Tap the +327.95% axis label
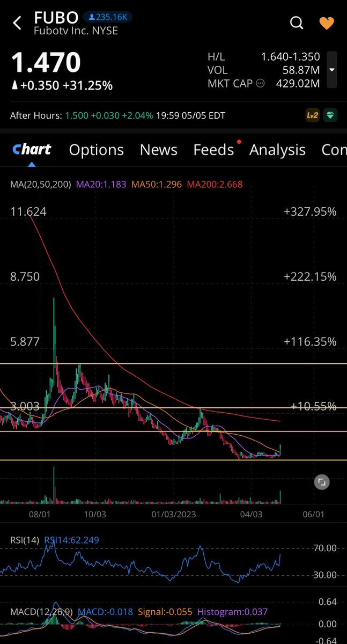 tap(310, 211)
